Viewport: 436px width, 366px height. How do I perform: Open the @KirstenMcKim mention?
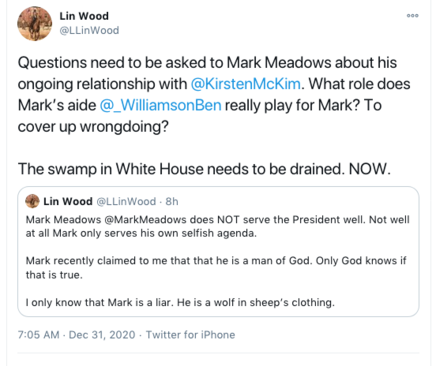coord(246,84)
